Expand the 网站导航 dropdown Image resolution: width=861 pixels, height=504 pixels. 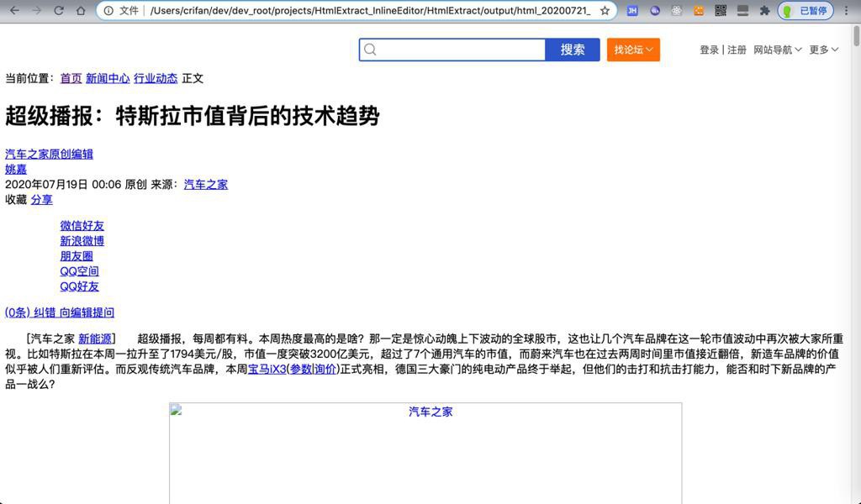tap(777, 50)
